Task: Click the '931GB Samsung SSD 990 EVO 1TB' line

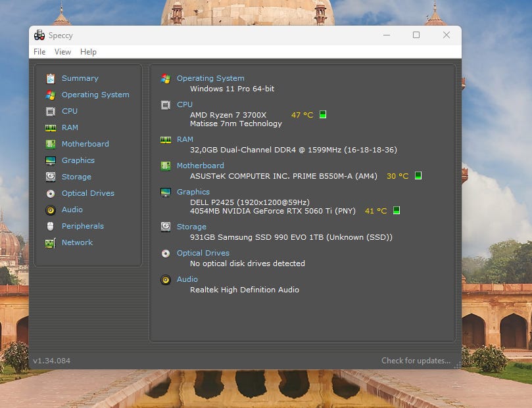Action: point(291,237)
